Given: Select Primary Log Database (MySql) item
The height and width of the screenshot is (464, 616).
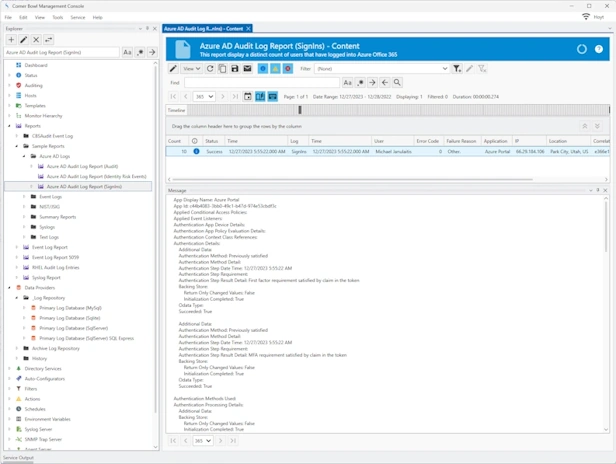Looking at the screenshot, I should tap(70, 308).
